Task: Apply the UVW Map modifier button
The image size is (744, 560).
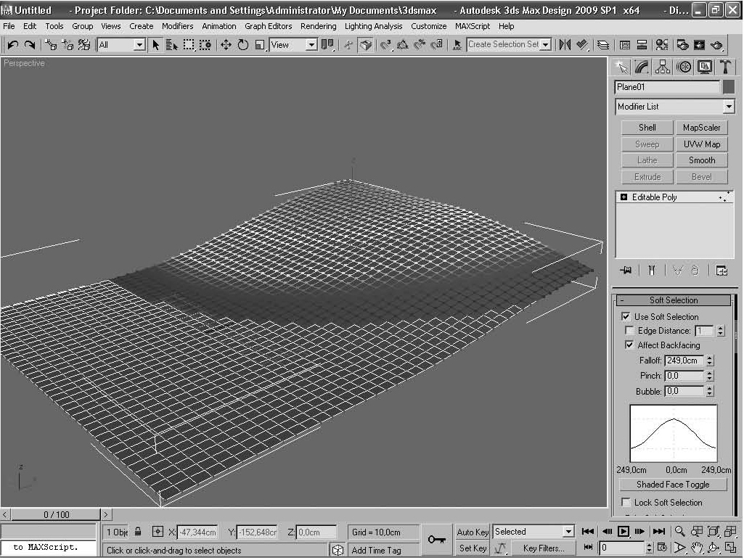Action: [x=701, y=144]
